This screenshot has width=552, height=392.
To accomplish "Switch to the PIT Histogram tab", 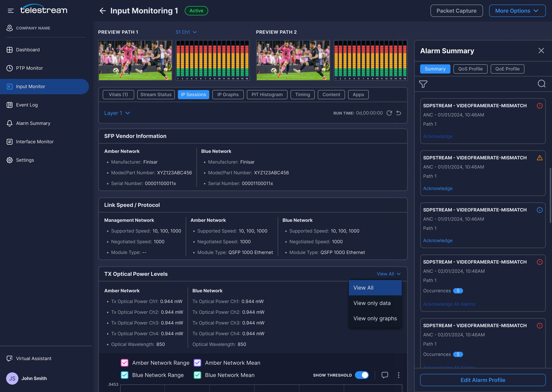I will pos(267,95).
